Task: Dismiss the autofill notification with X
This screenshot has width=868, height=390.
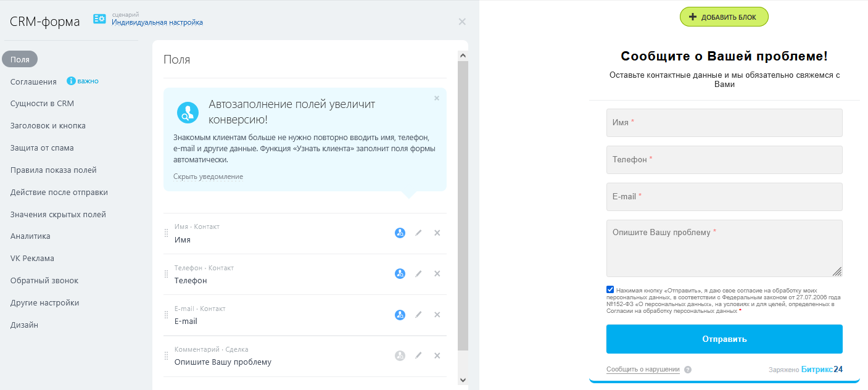Action: pos(437,98)
